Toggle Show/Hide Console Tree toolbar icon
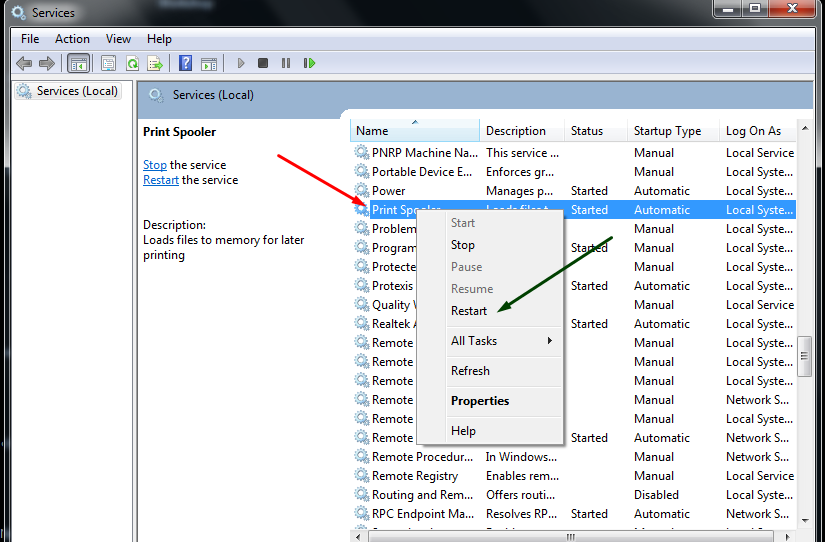Viewport: 825px width, 542px height. pyautogui.click(x=78, y=64)
